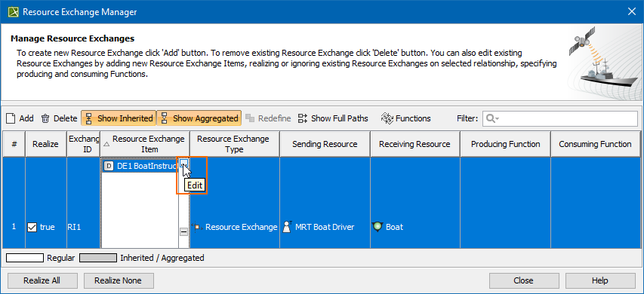Click the Show Full Paths button

[x=333, y=118]
